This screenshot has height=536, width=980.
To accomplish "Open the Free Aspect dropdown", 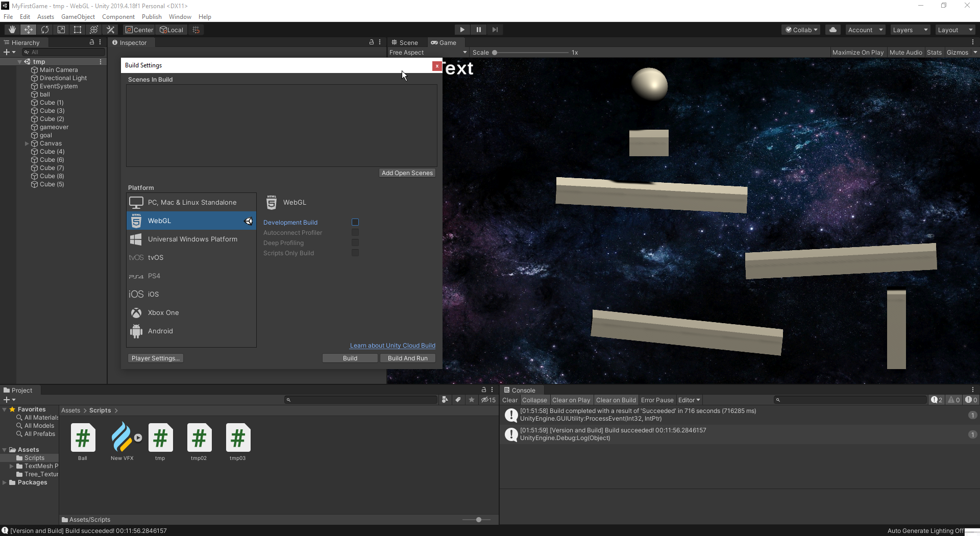I will [428, 53].
